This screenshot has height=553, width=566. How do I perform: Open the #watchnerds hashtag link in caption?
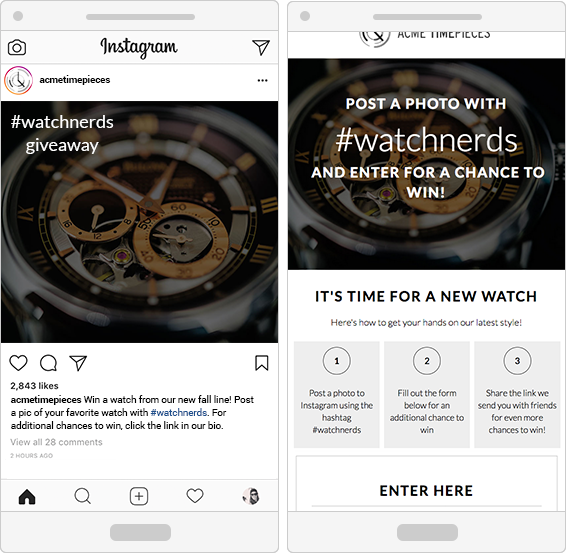(179, 413)
